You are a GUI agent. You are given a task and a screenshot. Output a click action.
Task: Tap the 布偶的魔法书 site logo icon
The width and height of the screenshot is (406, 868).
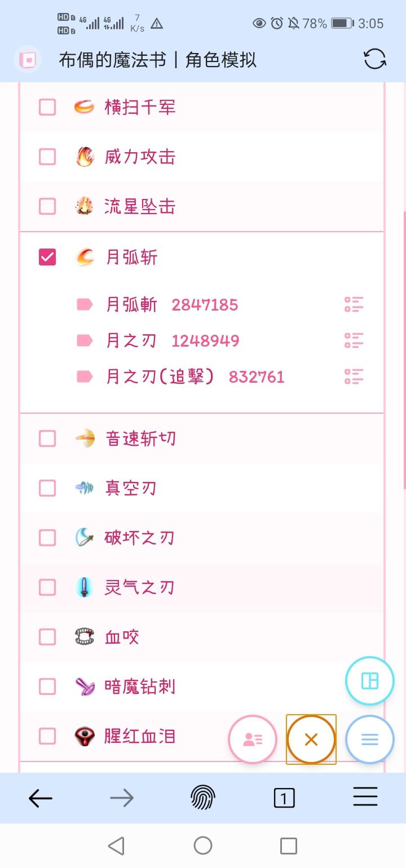pos(28,59)
